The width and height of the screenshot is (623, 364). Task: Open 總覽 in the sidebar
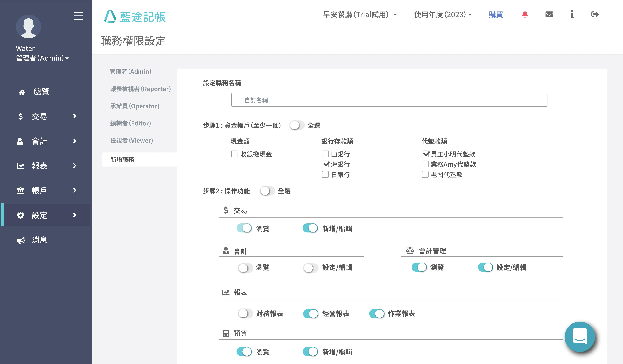[41, 92]
